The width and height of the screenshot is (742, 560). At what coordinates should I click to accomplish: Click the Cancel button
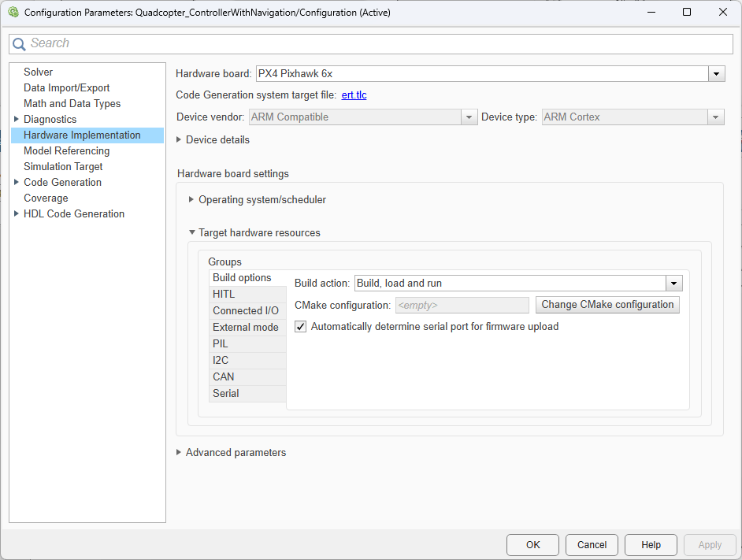click(592, 545)
